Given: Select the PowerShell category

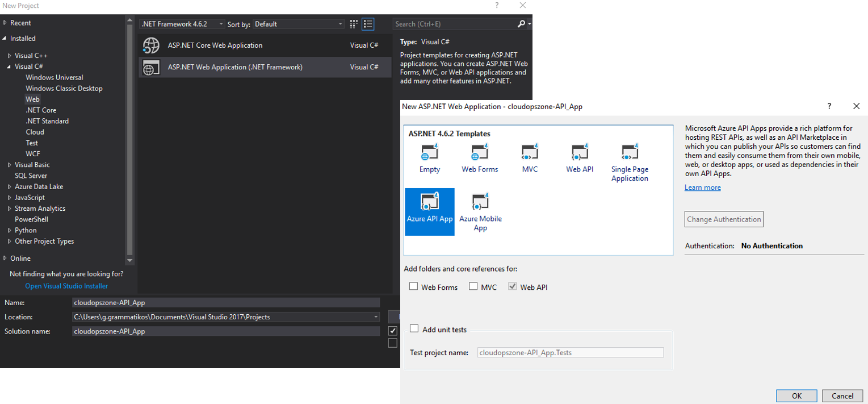Looking at the screenshot, I should pyautogui.click(x=31, y=219).
